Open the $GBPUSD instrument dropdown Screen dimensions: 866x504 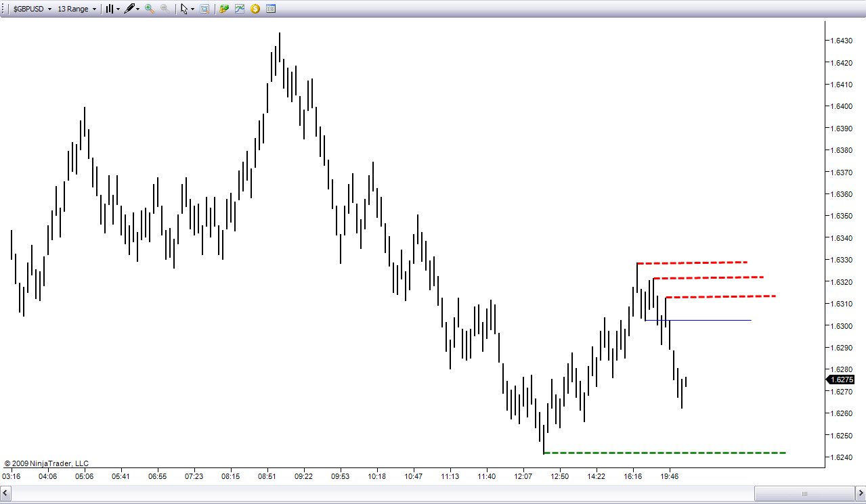(32, 9)
